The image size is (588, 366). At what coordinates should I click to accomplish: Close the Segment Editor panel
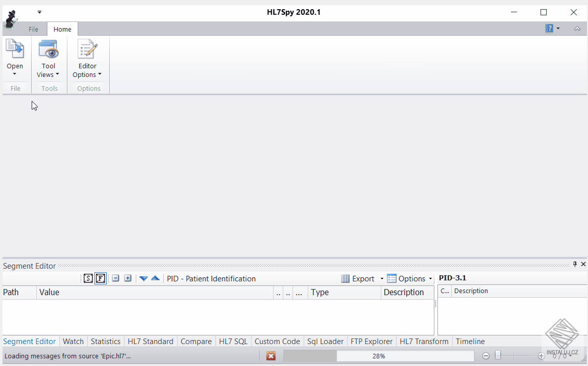(583, 265)
